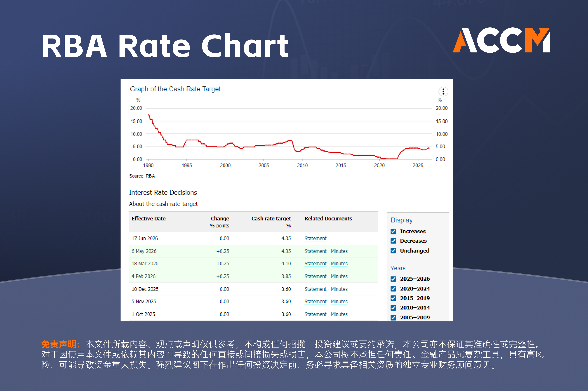Click the Source: RBA caption
This screenshot has width=588, height=391.
coord(142,176)
